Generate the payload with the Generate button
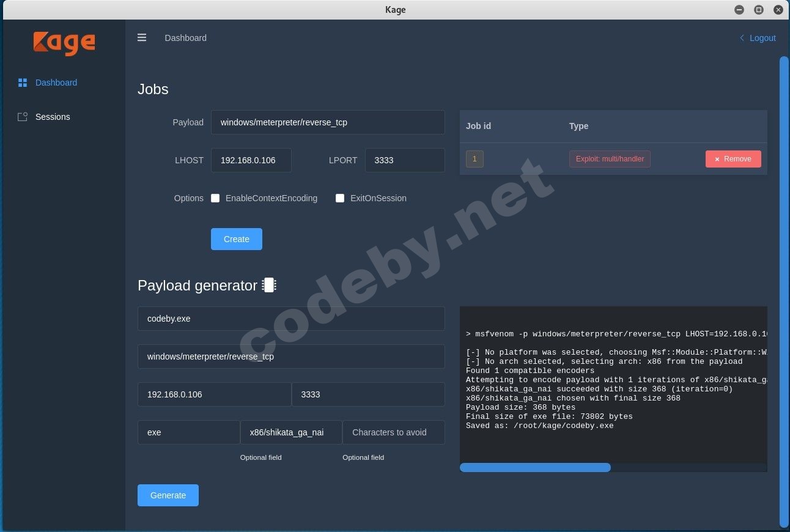The image size is (790, 532). point(168,495)
